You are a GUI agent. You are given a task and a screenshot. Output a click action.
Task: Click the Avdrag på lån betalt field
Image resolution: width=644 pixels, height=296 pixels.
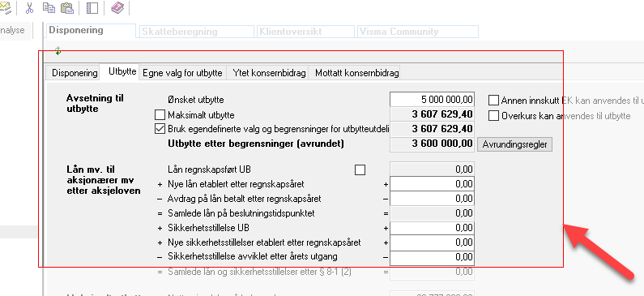[432, 199]
